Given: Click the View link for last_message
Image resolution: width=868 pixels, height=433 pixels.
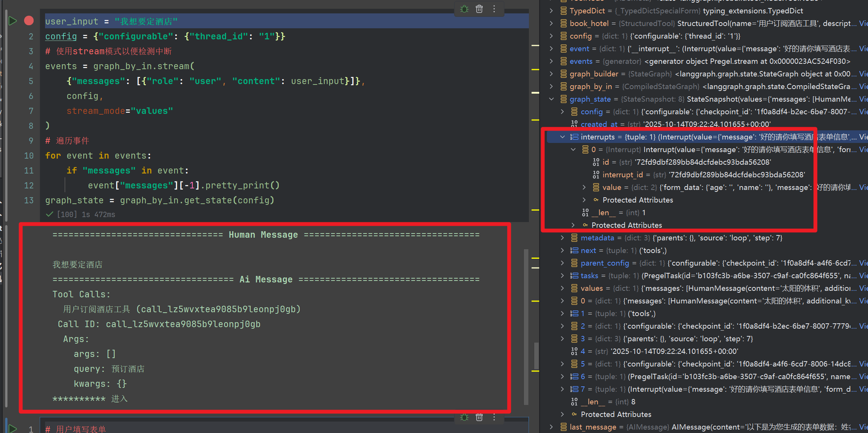Looking at the screenshot, I should point(863,427).
